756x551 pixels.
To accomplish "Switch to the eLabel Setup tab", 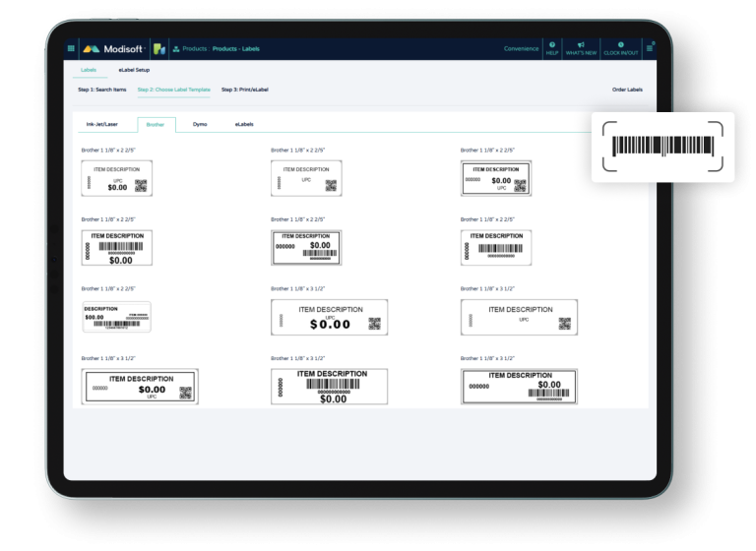I will [132, 71].
